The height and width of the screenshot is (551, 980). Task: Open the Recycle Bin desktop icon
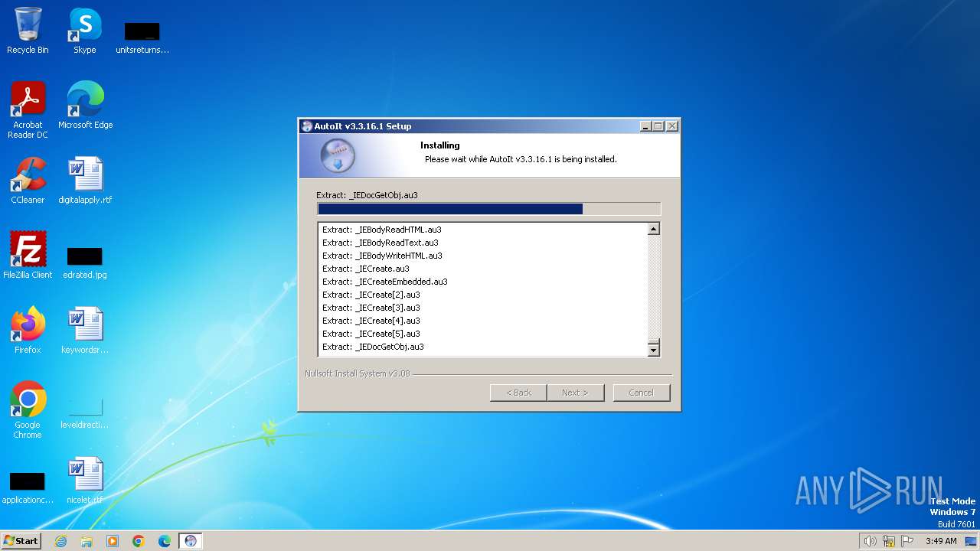28,31
